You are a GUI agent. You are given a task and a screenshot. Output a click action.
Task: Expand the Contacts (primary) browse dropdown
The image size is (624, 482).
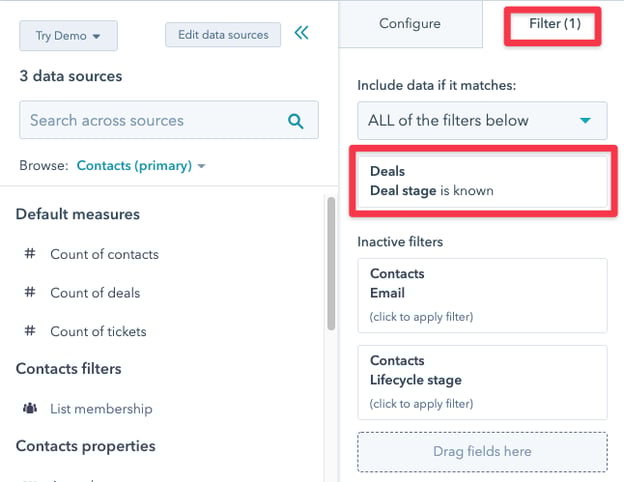[141, 166]
